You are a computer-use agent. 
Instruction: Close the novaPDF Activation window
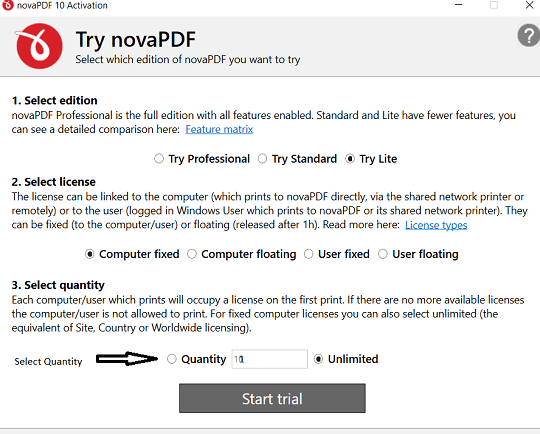click(529, 5)
